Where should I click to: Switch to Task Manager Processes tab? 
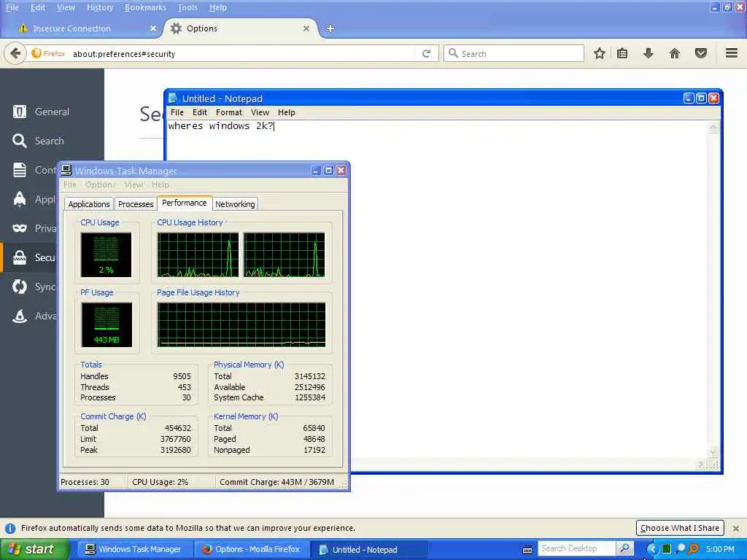(136, 204)
